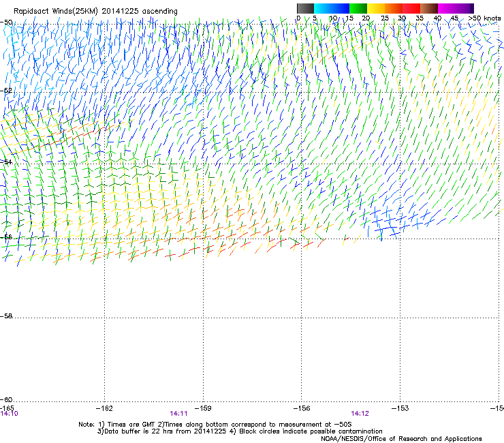Click the purple time label 14:12
Screen dimensions: 504x443
tap(360, 414)
